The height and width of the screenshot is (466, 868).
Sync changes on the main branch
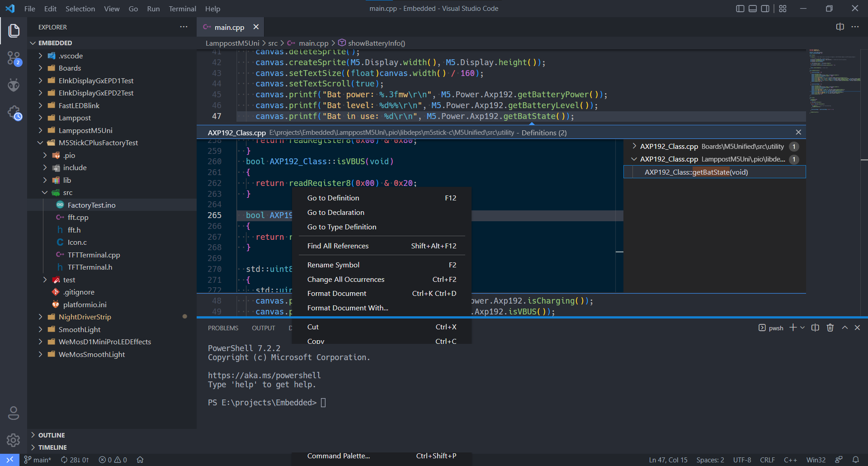75,460
